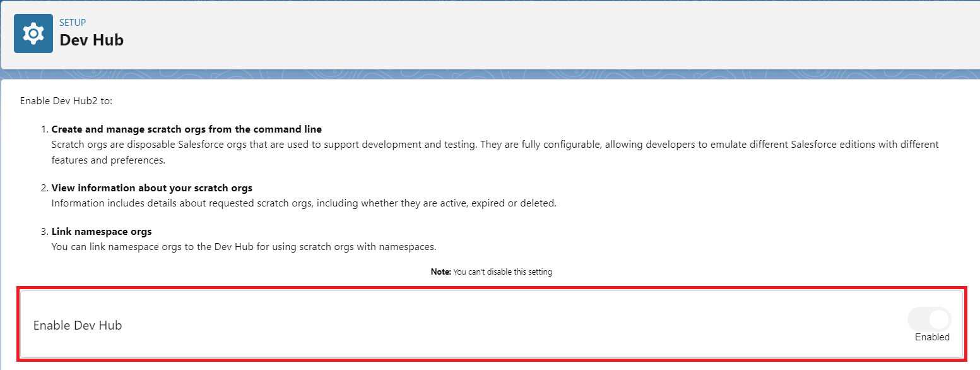Image resolution: width=980 pixels, height=370 pixels.
Task: Click 'Create and manage scratch orgs' heading
Action: click(x=187, y=129)
